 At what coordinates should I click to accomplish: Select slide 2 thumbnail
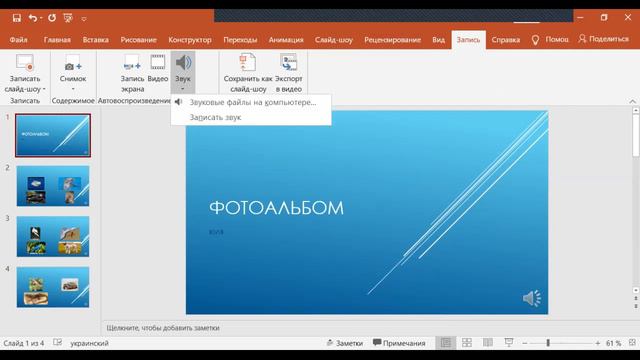point(53,186)
